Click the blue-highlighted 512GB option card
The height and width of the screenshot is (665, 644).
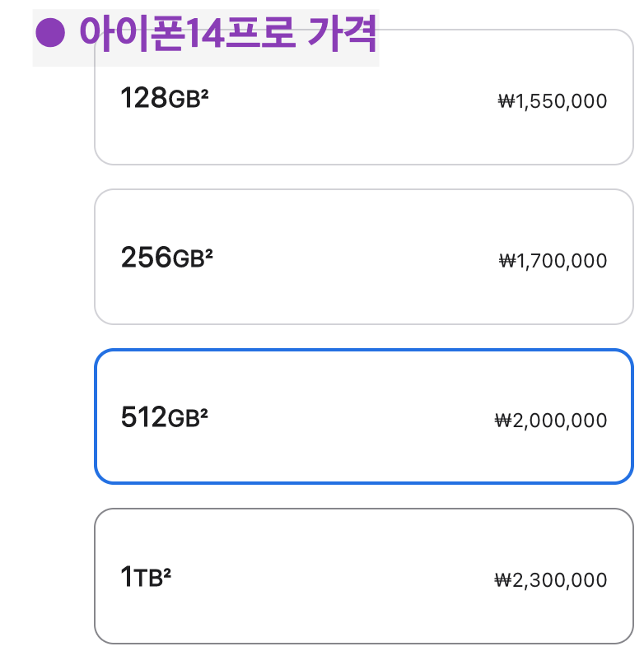(x=363, y=416)
